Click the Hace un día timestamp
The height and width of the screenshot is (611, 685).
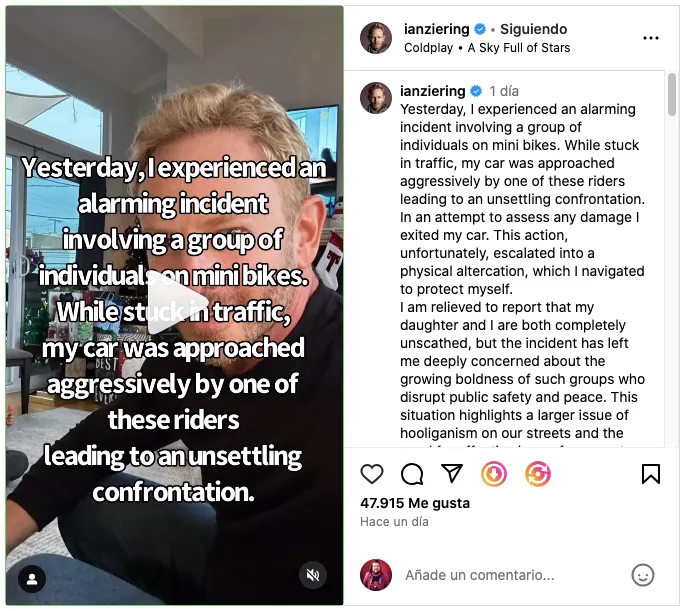pos(394,522)
